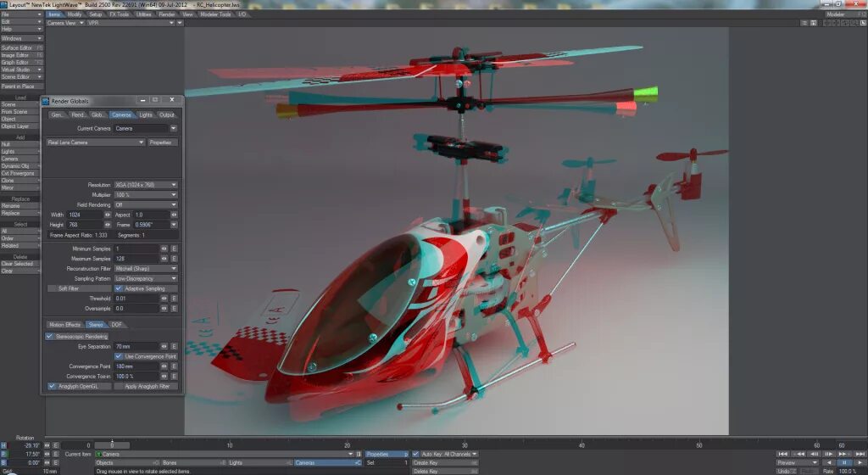Click the timeline frame slider handle
This screenshot has width=868, height=475.
112,445
